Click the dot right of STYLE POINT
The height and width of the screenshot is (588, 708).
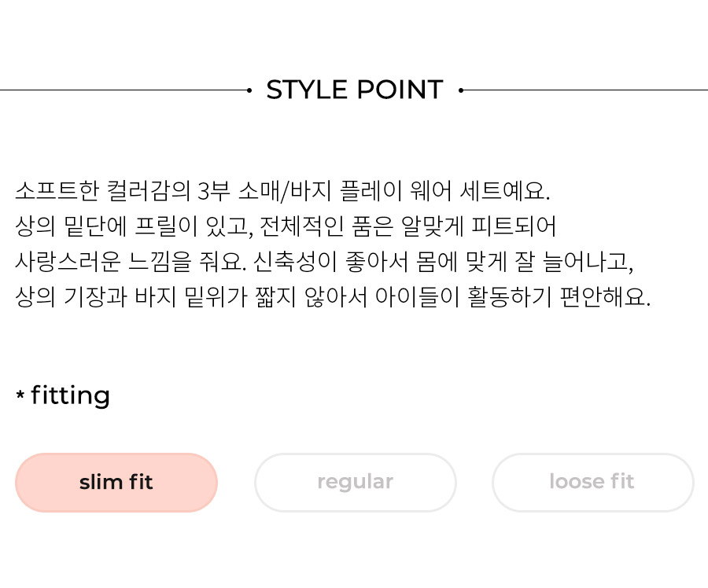[x=460, y=90]
